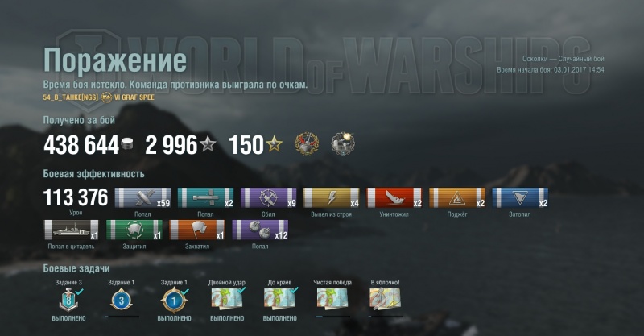
Task: Select the Задание 1 badge with number 3
Action: point(122,301)
